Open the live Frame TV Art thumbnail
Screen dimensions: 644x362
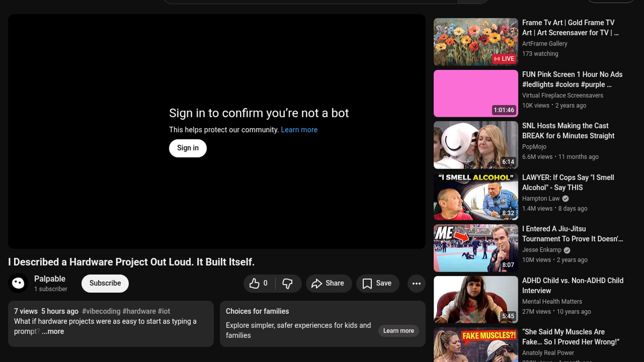(x=476, y=42)
